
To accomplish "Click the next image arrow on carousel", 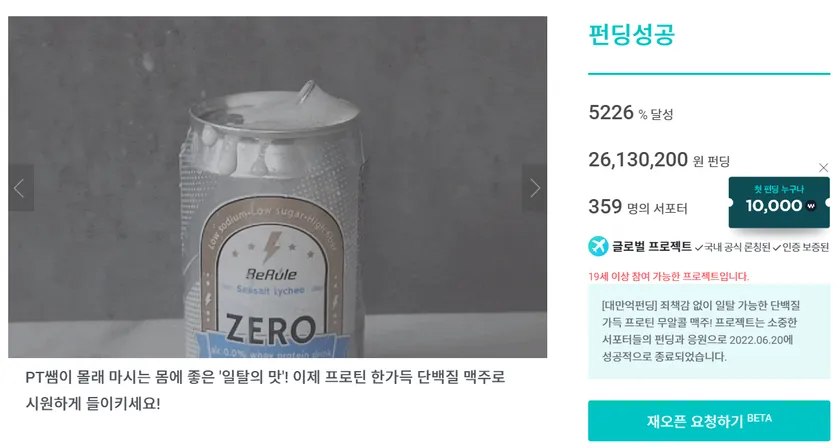I will click(x=535, y=188).
